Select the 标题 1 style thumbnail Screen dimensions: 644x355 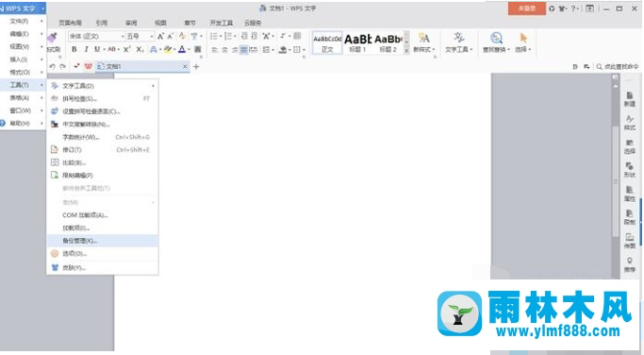pos(357,42)
